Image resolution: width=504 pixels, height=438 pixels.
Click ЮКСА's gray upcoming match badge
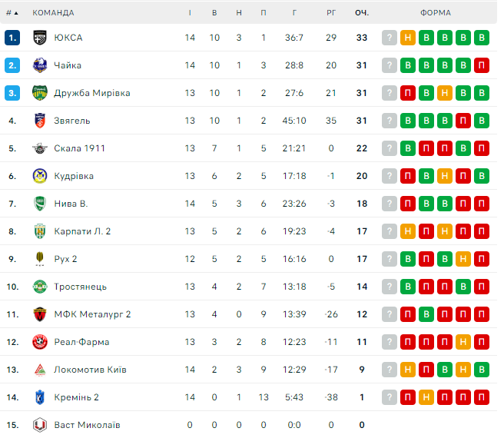tap(390, 38)
